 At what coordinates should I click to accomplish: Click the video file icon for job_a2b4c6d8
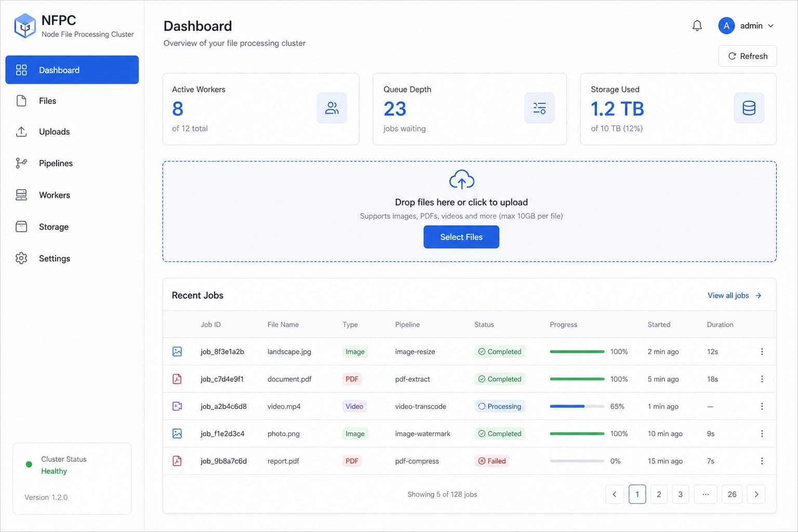tap(177, 406)
